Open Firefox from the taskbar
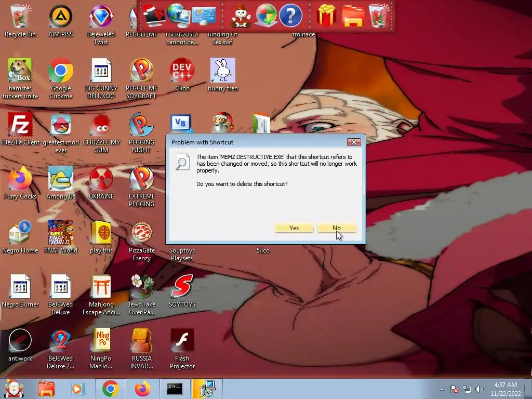Viewport: 532px width, 399px height. pos(142,389)
